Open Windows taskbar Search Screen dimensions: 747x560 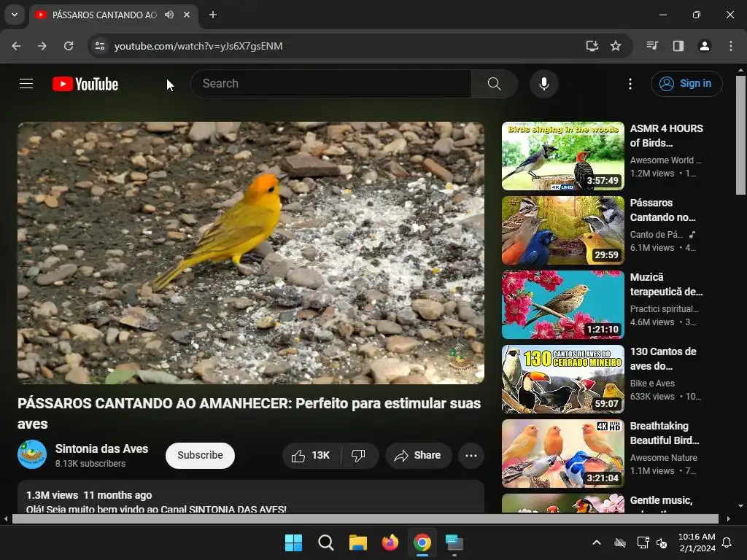pyautogui.click(x=326, y=542)
